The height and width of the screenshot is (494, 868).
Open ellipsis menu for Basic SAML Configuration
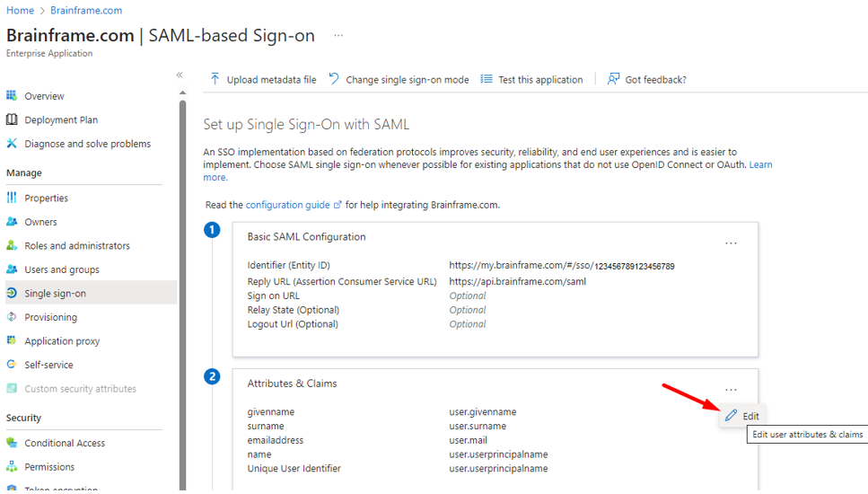coord(731,243)
